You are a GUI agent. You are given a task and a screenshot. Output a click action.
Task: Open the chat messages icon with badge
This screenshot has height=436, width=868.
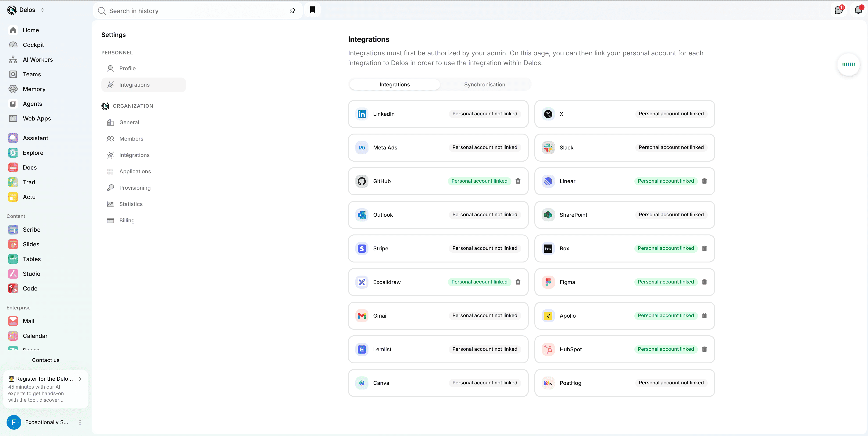pos(839,10)
